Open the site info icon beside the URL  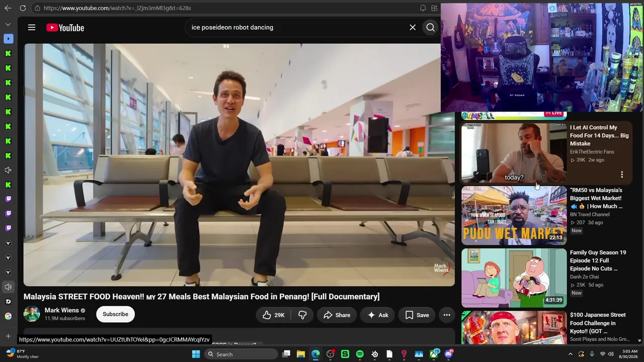37,8
